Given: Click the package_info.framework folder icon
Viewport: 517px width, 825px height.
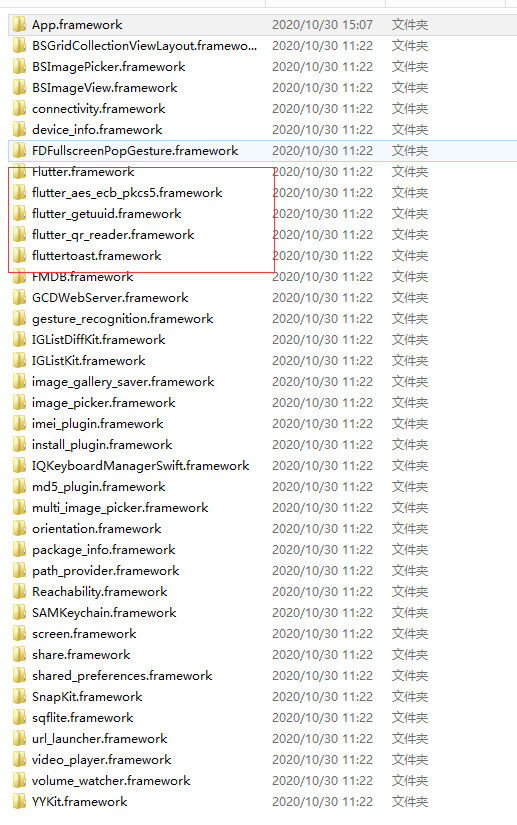Looking at the screenshot, I should click(x=19, y=550).
